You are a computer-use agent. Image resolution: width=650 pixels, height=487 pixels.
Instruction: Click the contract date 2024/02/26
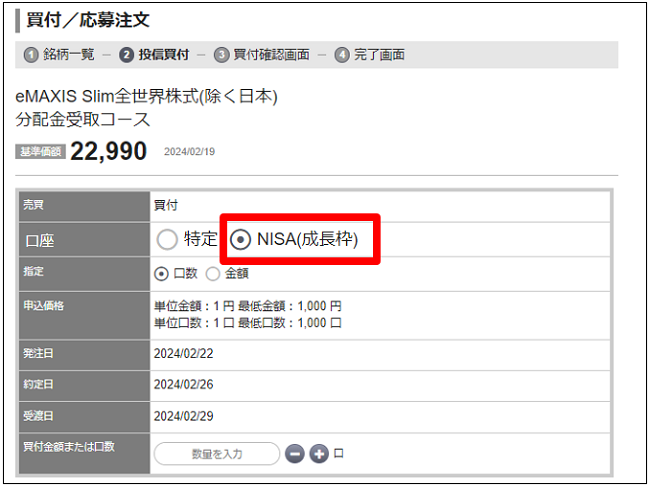click(184, 385)
